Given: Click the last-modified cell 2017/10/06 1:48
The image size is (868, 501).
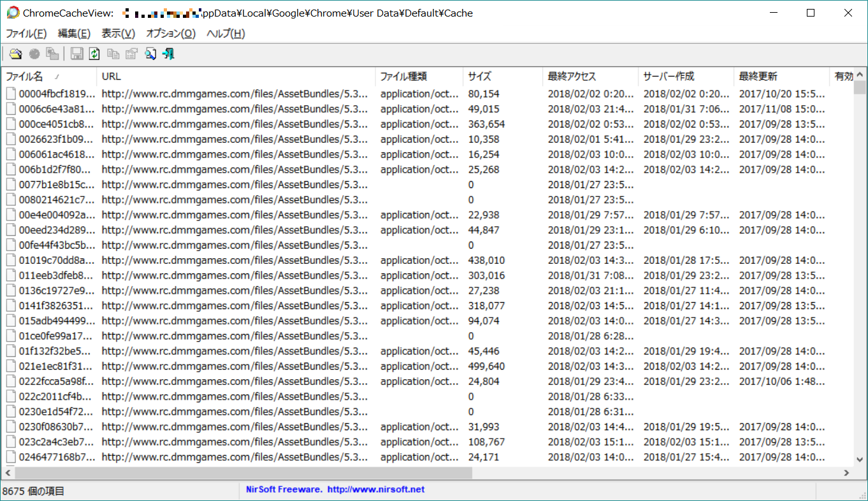Looking at the screenshot, I should point(782,382).
